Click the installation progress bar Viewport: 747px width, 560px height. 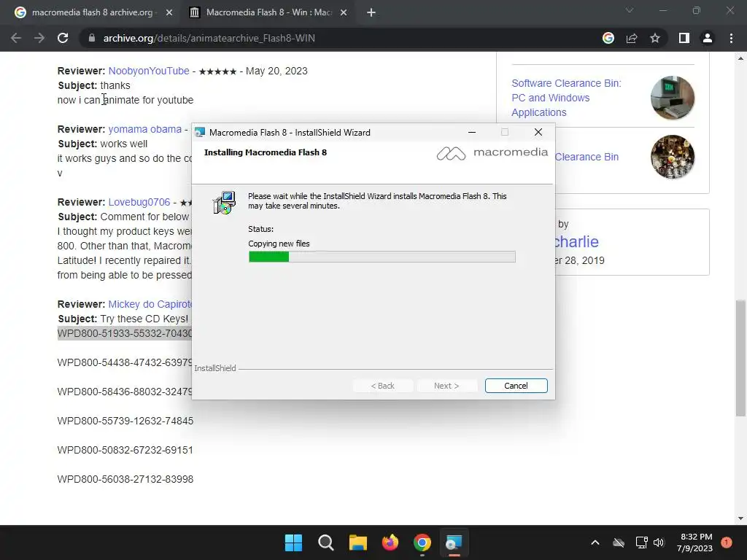tap(382, 257)
